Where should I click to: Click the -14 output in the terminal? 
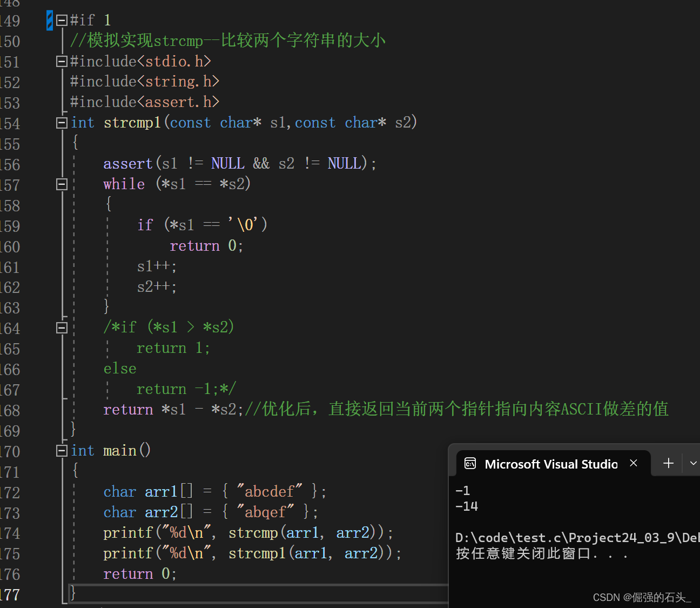point(466,506)
